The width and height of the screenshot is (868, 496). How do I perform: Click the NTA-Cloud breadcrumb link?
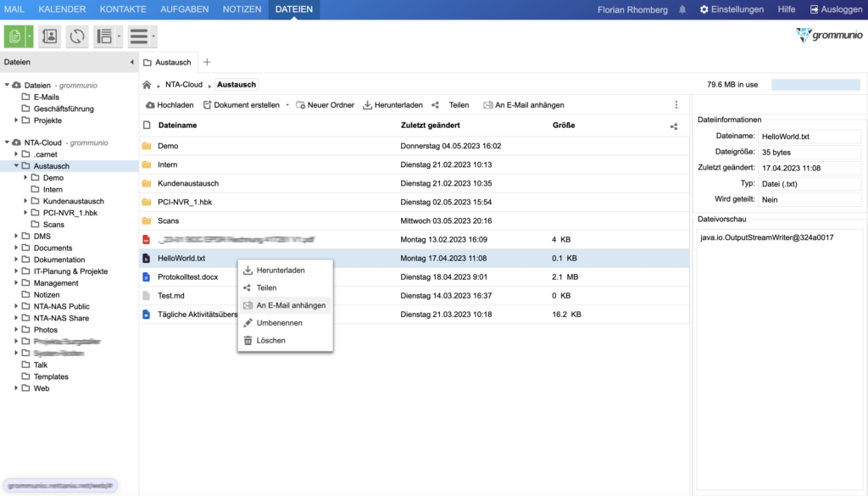[184, 85]
